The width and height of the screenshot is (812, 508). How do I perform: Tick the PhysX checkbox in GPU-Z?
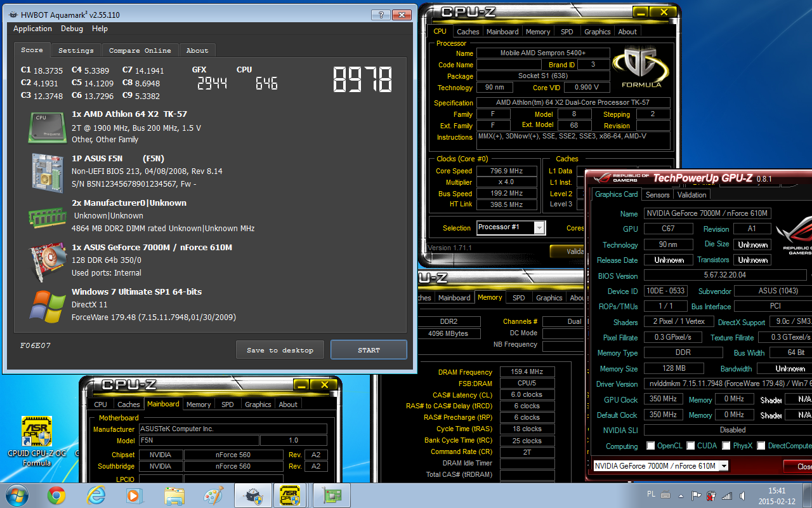click(726, 446)
